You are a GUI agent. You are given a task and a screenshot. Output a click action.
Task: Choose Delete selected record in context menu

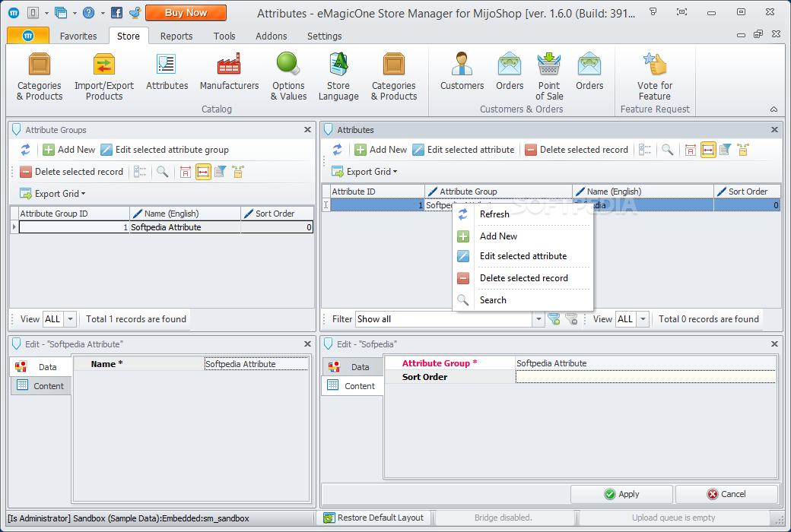tap(523, 278)
